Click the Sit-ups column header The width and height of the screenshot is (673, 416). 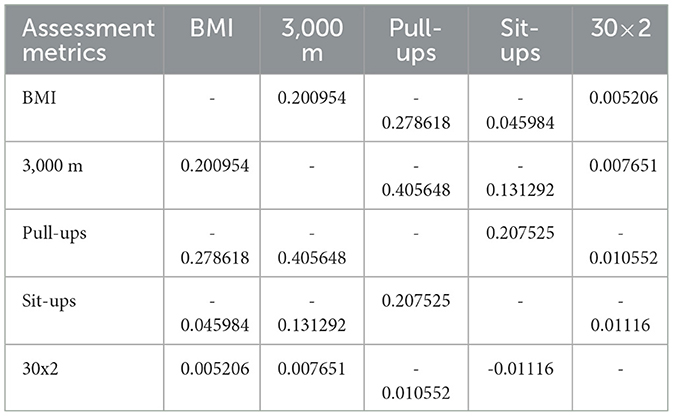coord(520,41)
